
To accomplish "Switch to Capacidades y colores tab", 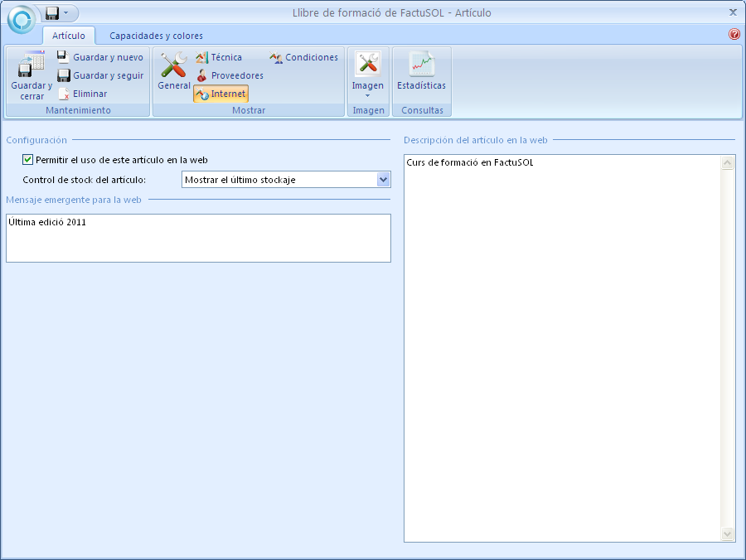I will click(x=156, y=36).
